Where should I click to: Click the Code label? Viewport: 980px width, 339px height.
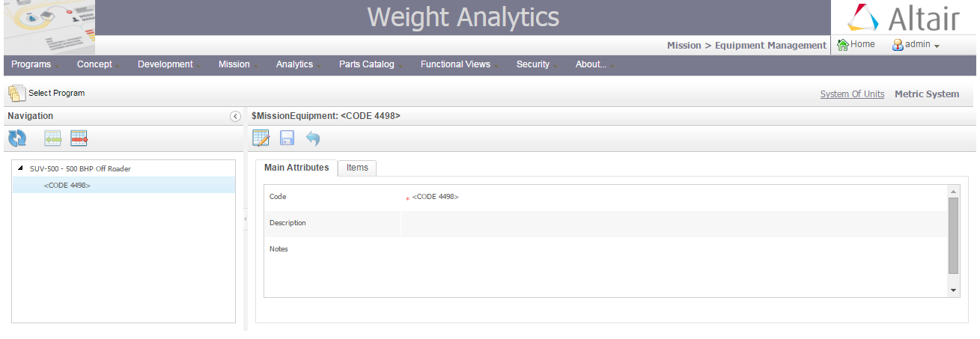(278, 197)
